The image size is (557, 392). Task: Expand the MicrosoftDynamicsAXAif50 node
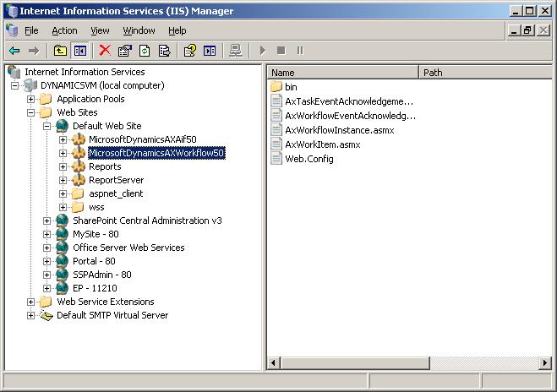point(63,139)
